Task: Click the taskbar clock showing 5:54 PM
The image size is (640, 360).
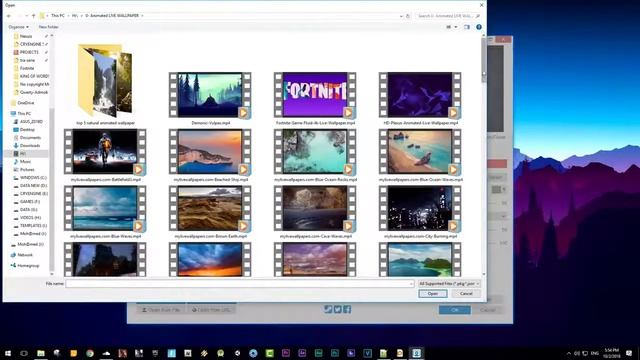Action: tap(611, 353)
